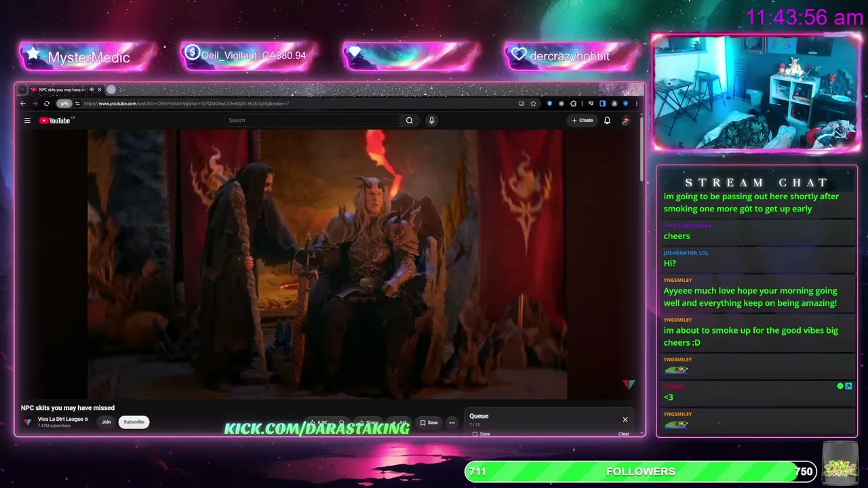This screenshot has height=488, width=868.
Task: Click the YouTube Create button
Action: [x=582, y=121]
